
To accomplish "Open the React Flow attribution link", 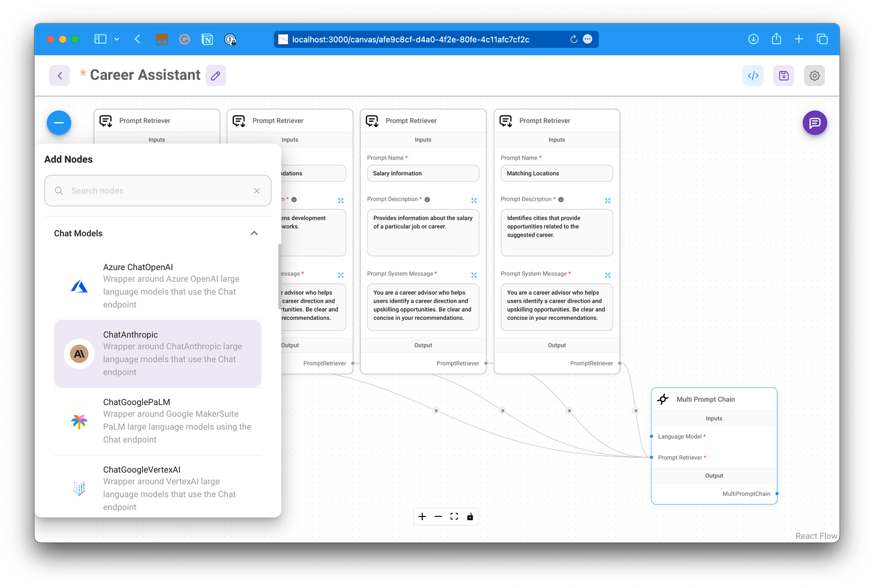I will (x=816, y=536).
